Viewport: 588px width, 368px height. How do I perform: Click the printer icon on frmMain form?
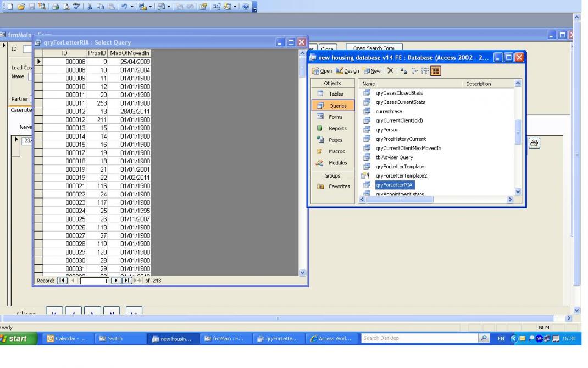534,143
